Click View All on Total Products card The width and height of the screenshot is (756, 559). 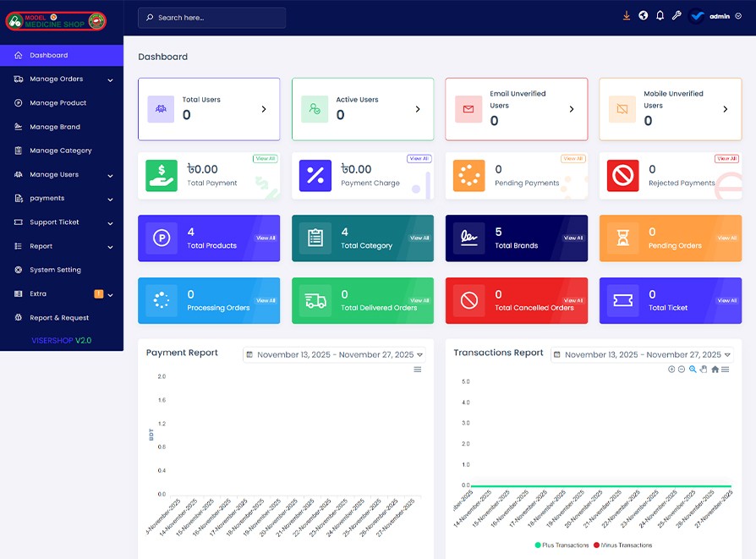tap(266, 238)
